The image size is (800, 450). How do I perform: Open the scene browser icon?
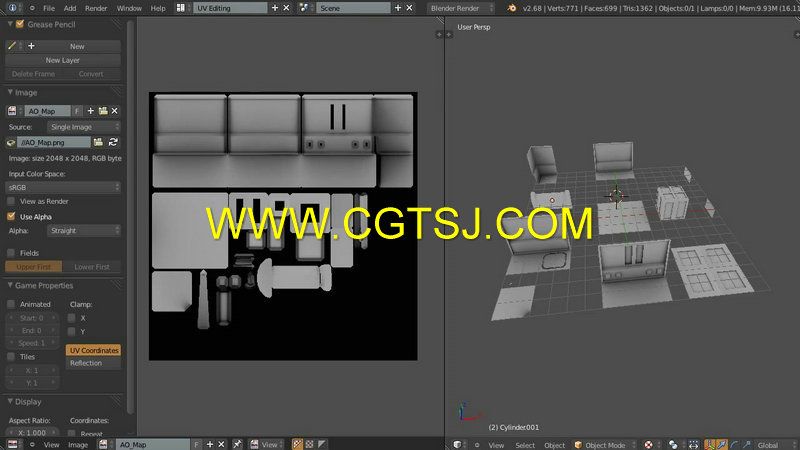304,8
